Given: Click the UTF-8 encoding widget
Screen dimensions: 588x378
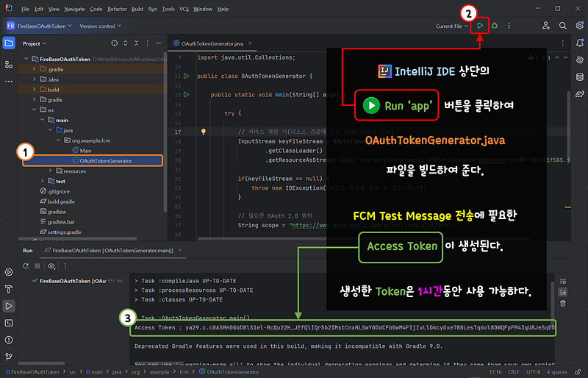Looking at the screenshot, I should [534, 372].
